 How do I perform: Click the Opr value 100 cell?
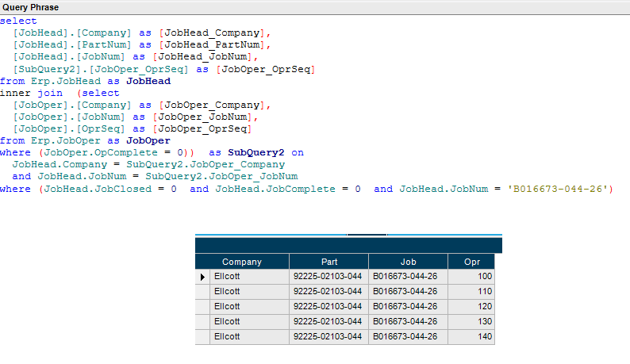point(471,277)
